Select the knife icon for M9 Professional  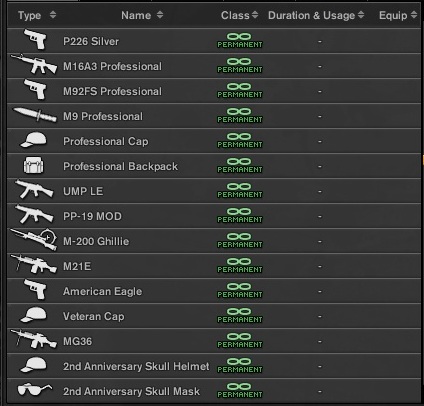[35, 115]
